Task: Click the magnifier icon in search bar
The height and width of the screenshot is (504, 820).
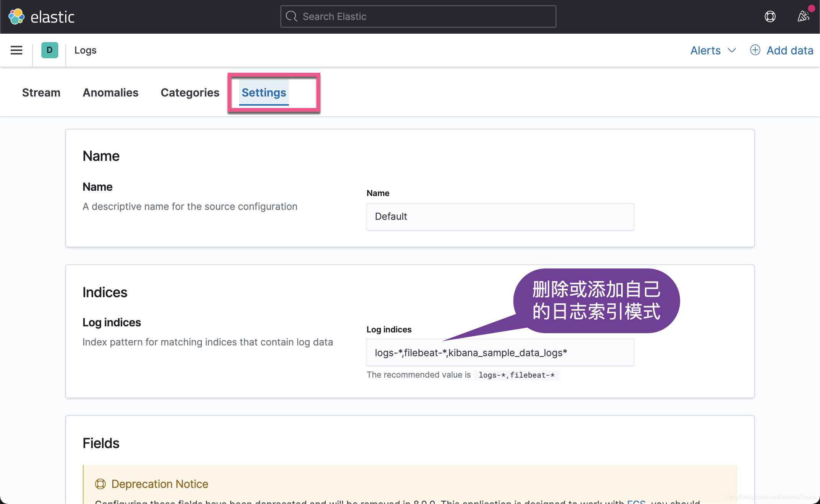Action: coord(292,16)
